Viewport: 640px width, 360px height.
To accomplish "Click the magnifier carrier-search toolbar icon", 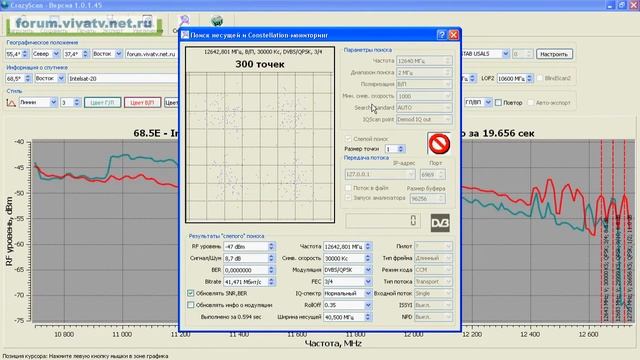I will (x=184, y=21).
